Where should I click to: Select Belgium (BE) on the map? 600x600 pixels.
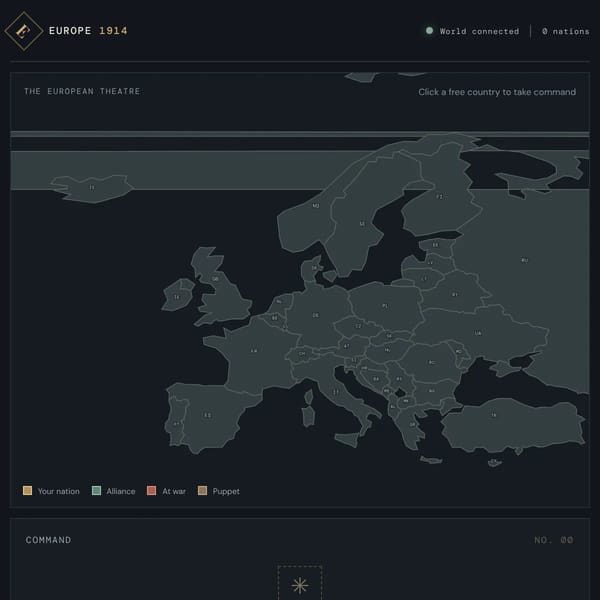[x=274, y=318]
